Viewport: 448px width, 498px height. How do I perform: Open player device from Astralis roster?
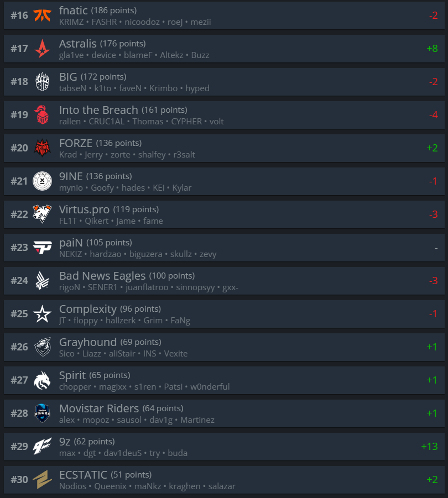pyautogui.click(x=103, y=55)
